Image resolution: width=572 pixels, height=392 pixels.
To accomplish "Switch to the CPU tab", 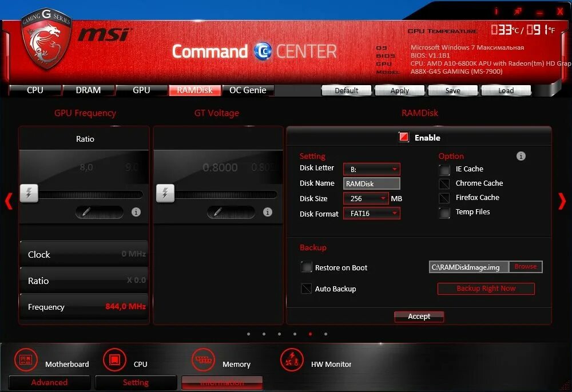I will point(35,90).
